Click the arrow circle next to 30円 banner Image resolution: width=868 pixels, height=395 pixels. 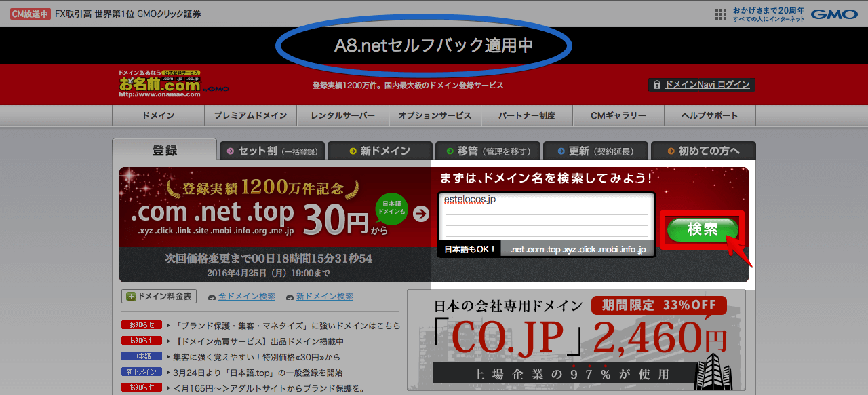(x=421, y=214)
